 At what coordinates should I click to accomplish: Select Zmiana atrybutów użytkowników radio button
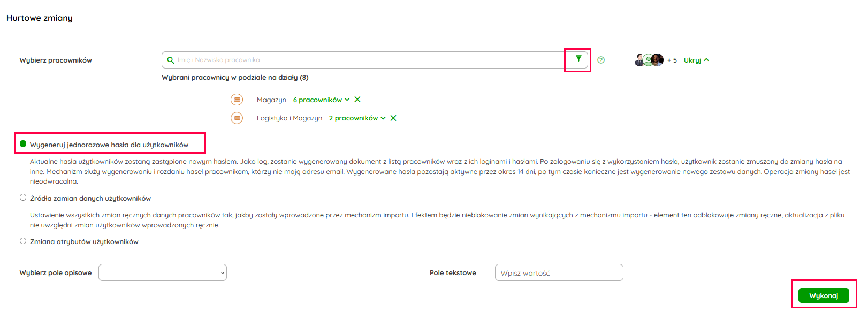click(x=23, y=241)
